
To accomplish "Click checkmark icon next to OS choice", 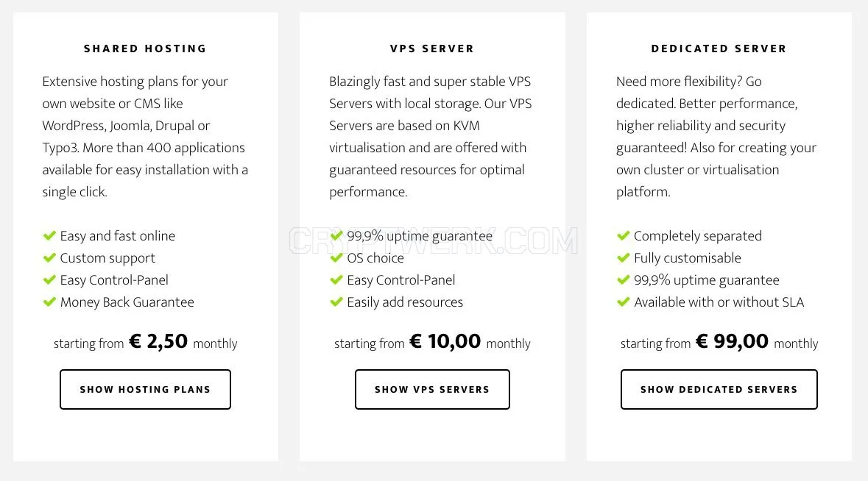I will 336,258.
